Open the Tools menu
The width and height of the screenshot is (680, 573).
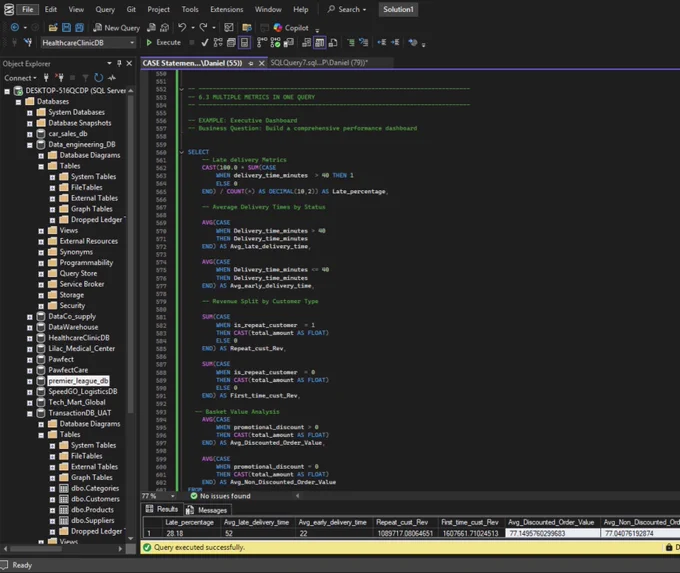[x=190, y=10]
